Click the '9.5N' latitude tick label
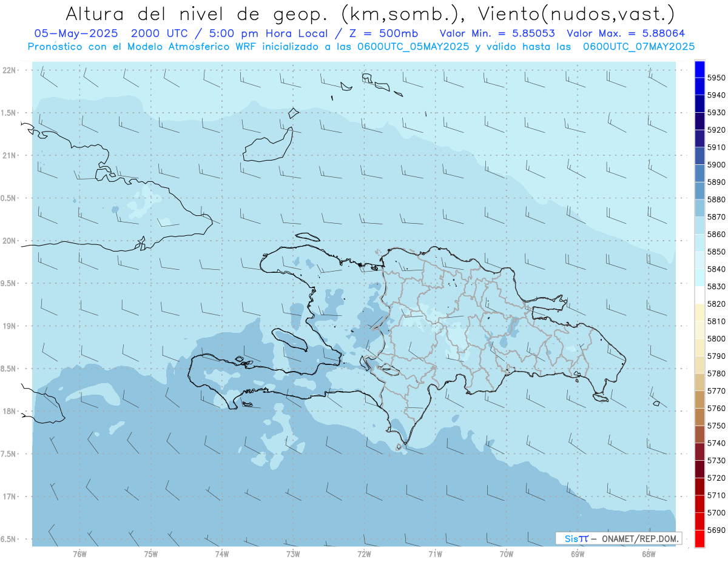This screenshot has height=562, width=728. pyautogui.click(x=8, y=284)
